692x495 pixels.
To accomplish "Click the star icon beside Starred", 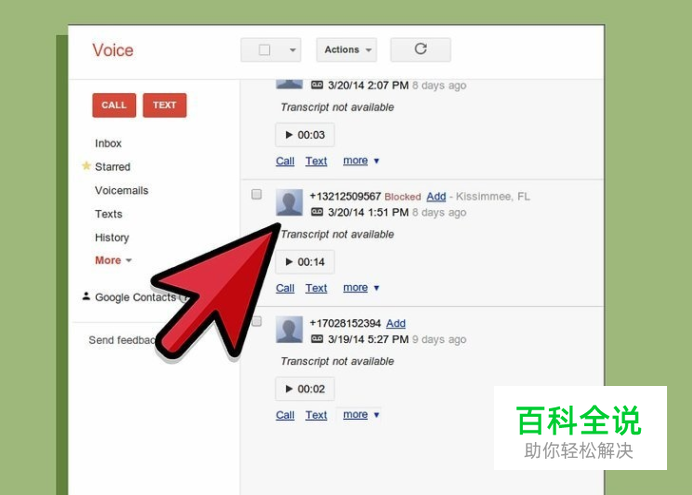I will (x=86, y=166).
